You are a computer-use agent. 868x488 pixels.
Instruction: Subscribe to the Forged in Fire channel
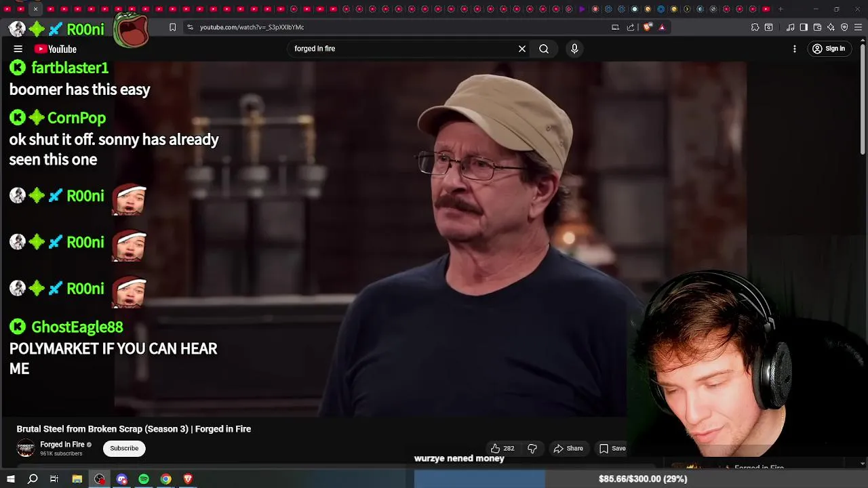[x=124, y=448]
